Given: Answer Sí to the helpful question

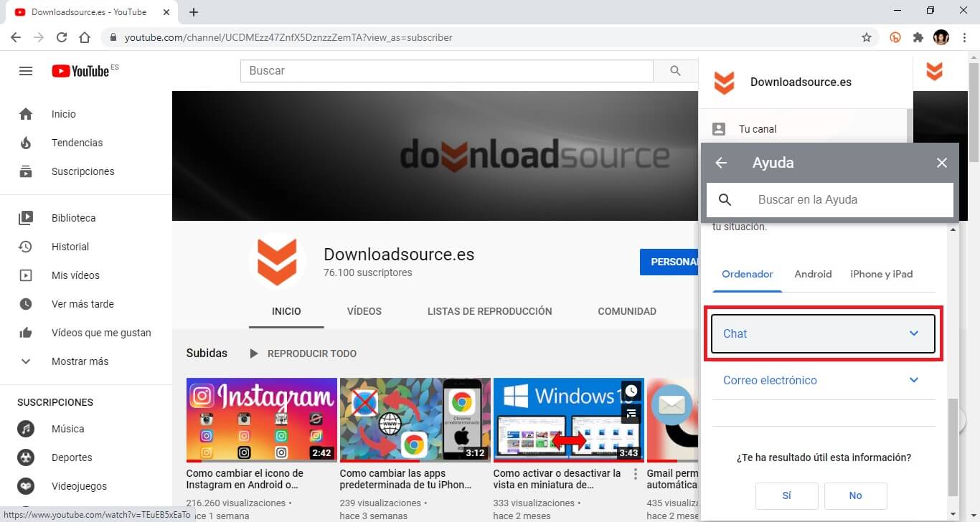Looking at the screenshot, I should [x=787, y=495].
